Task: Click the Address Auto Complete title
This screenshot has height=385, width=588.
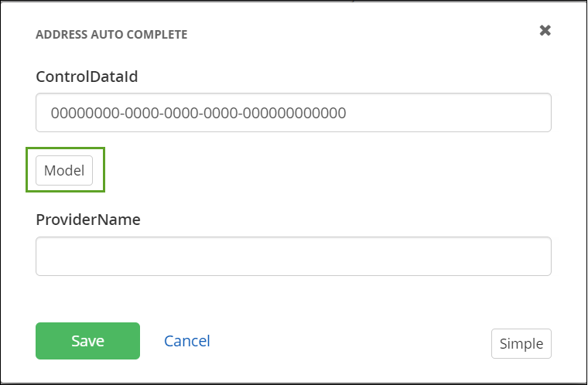Action: (x=111, y=35)
